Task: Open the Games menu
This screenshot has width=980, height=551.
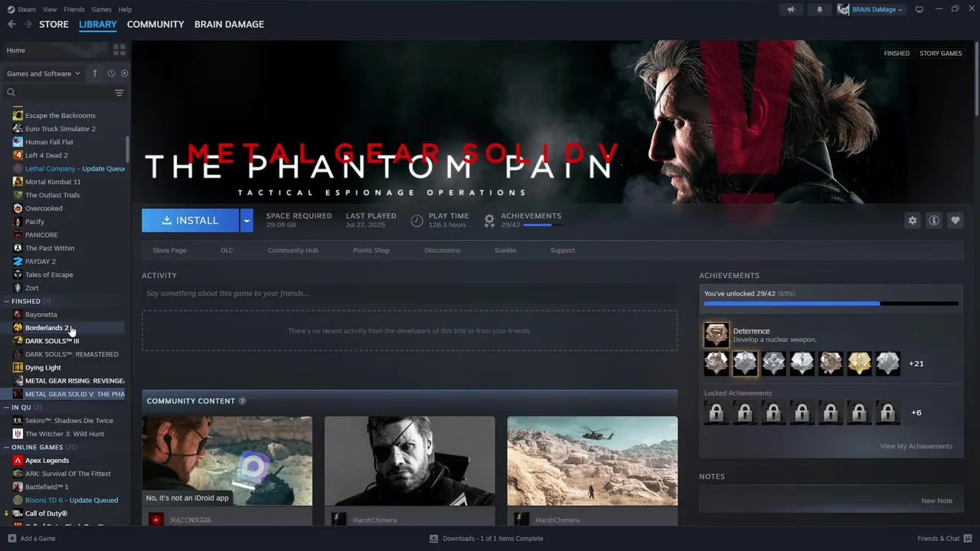Action: 101,9
